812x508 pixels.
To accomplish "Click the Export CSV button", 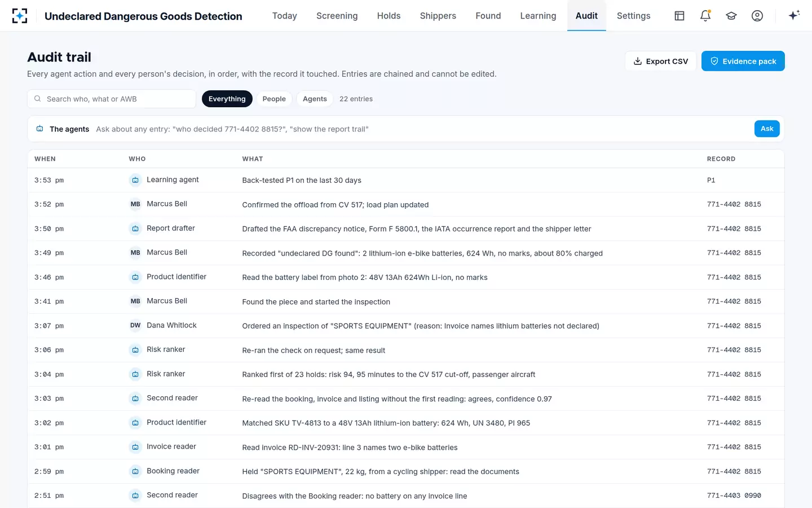I will click(x=660, y=61).
